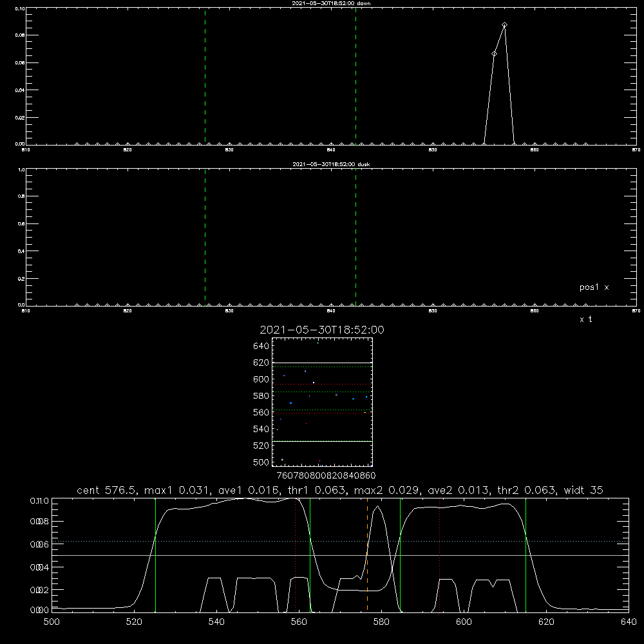Screen dimensions: 644x644
Task: Click the right green dashed vertical line in the dawn plot
Action: pos(355,76)
